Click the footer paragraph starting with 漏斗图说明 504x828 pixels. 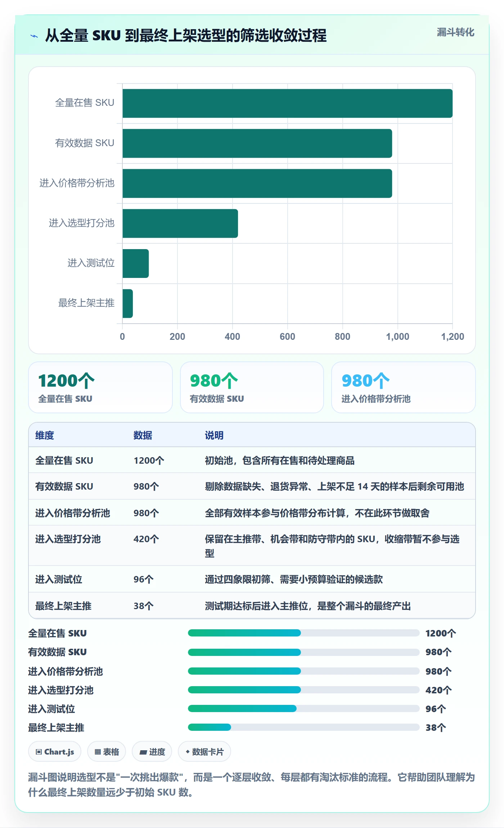[252, 785]
